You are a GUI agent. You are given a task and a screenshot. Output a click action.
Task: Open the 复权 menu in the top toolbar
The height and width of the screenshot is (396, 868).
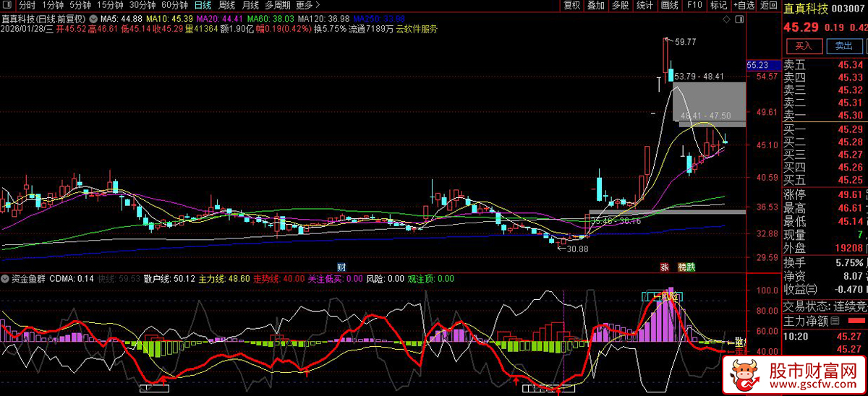[571, 5]
